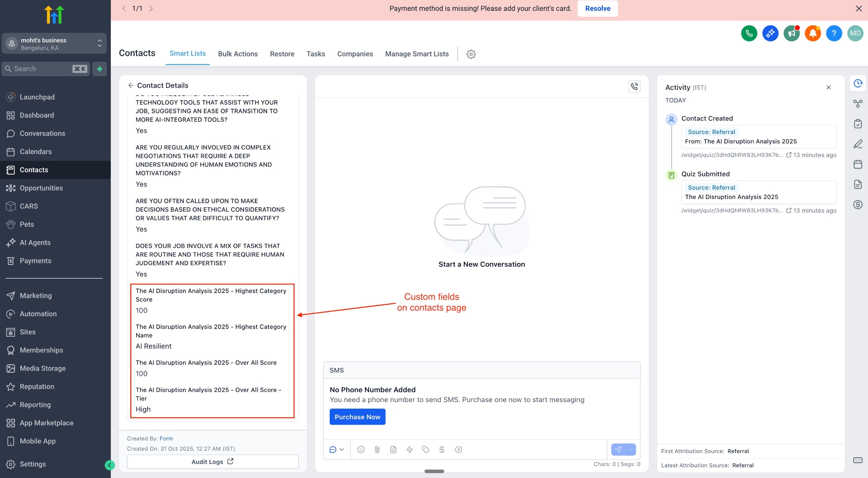Click the Resolve payment button
This screenshot has height=478, width=868.
[x=597, y=9]
